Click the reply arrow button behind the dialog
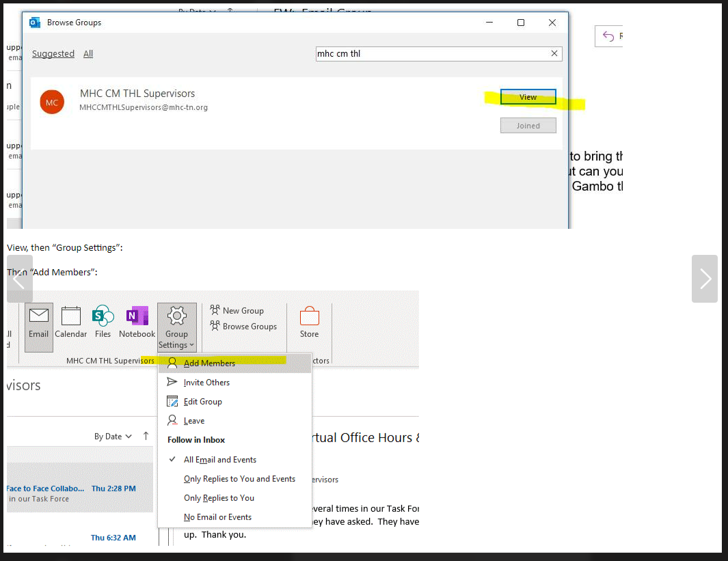The image size is (728, 561). tap(608, 36)
